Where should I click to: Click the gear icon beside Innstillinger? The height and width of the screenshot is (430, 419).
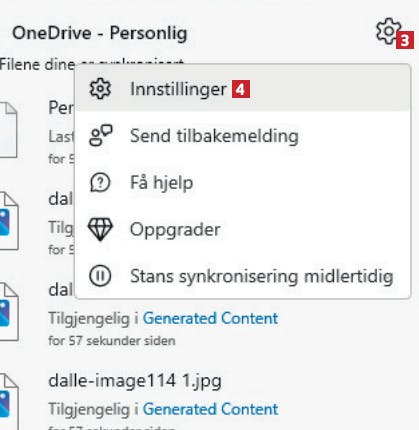pyautogui.click(x=100, y=89)
